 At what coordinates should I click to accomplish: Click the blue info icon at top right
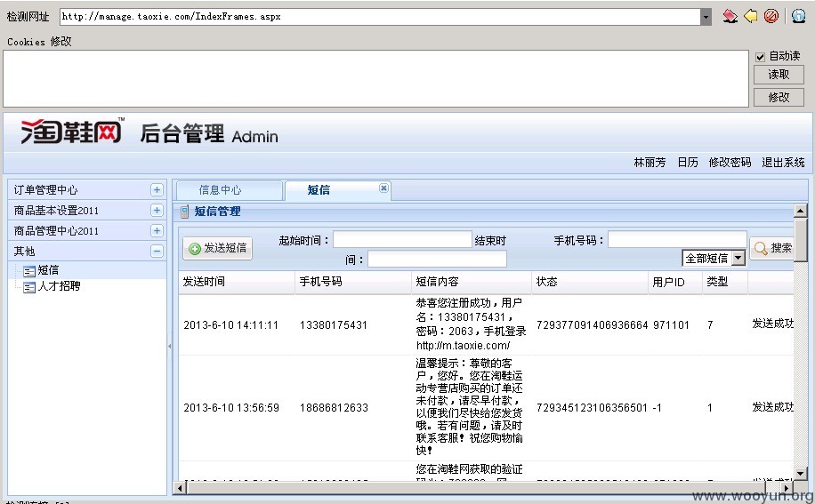tap(798, 17)
